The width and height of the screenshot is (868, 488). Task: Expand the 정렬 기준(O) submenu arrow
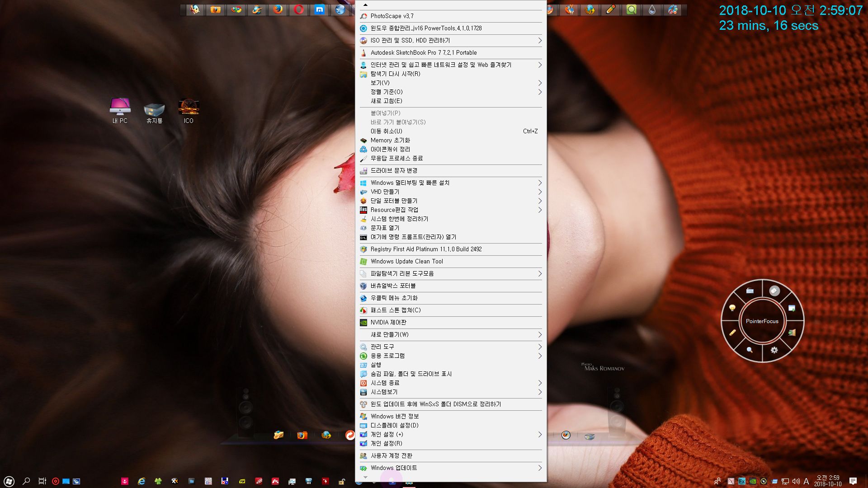pos(540,92)
